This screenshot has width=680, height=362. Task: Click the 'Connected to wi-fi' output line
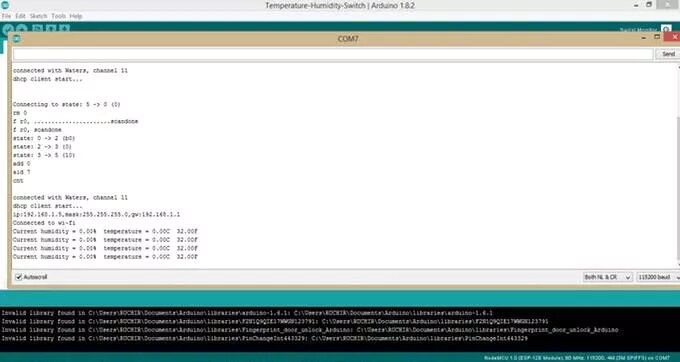tap(44, 223)
